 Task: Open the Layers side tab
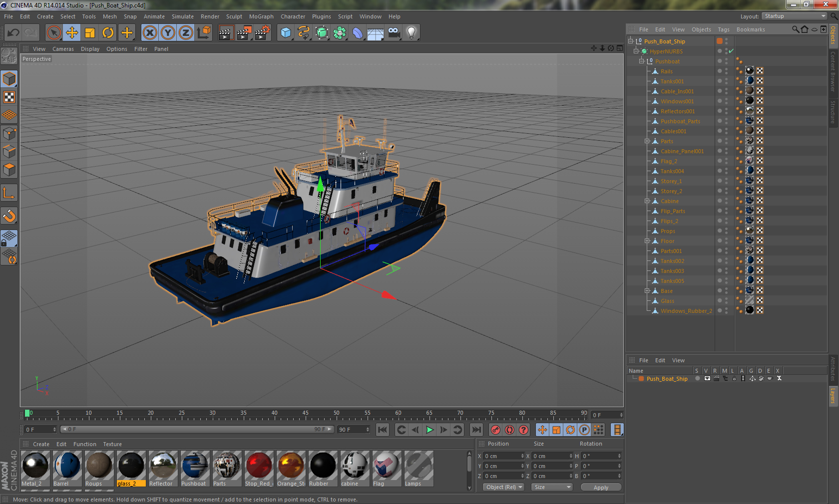[x=833, y=395]
